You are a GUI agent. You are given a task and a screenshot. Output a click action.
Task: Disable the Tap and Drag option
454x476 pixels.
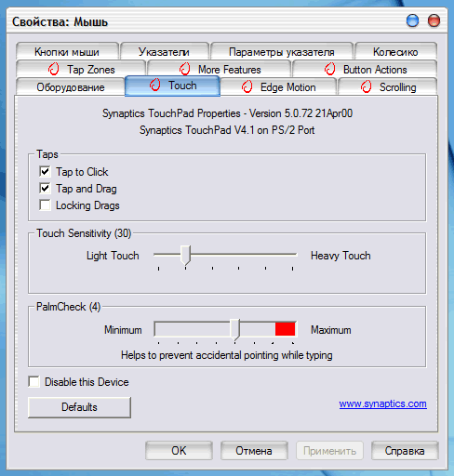(x=45, y=188)
